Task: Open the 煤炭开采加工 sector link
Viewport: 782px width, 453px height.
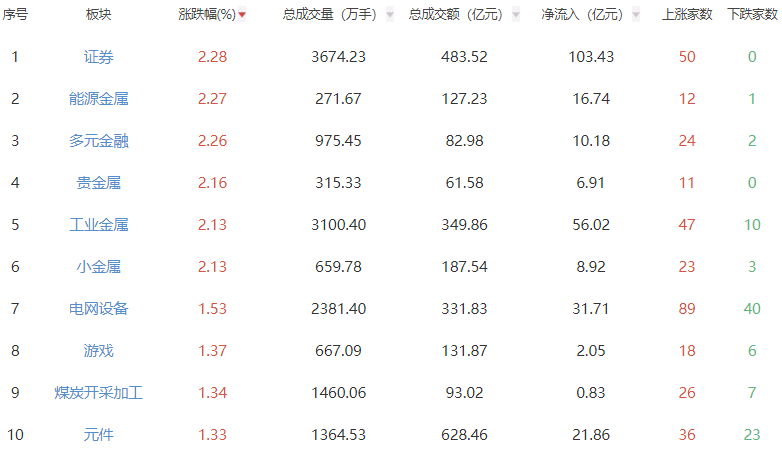Action: 99,393
